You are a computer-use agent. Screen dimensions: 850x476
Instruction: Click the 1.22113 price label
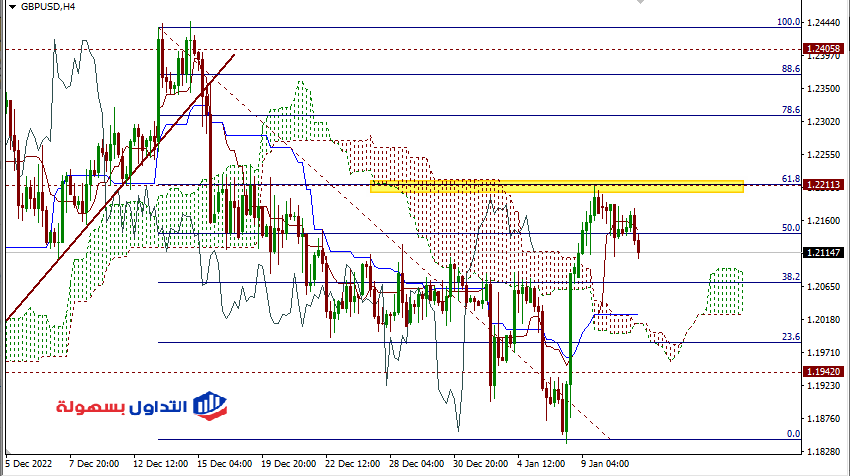coord(825,185)
